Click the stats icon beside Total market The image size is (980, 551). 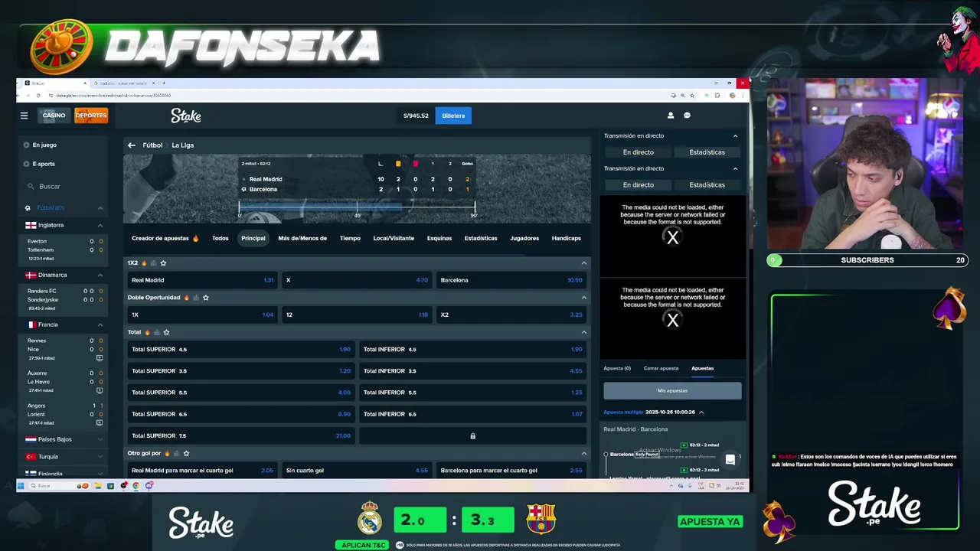157,332
